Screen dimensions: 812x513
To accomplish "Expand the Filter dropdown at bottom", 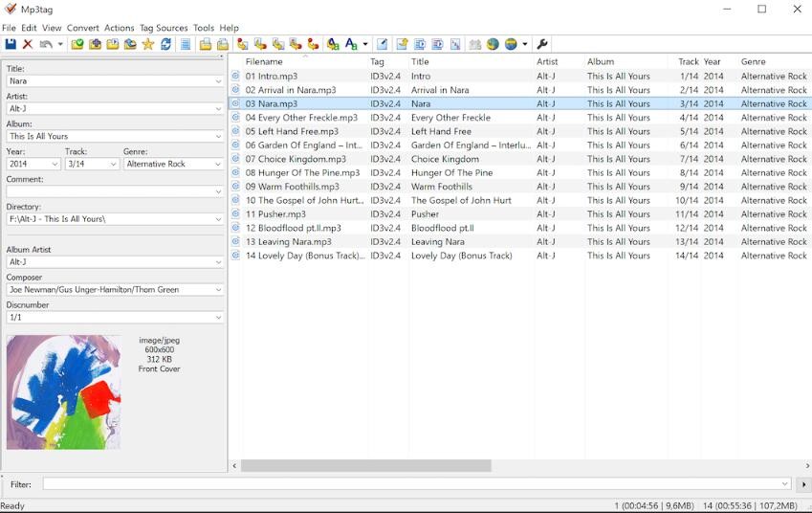I will point(785,484).
